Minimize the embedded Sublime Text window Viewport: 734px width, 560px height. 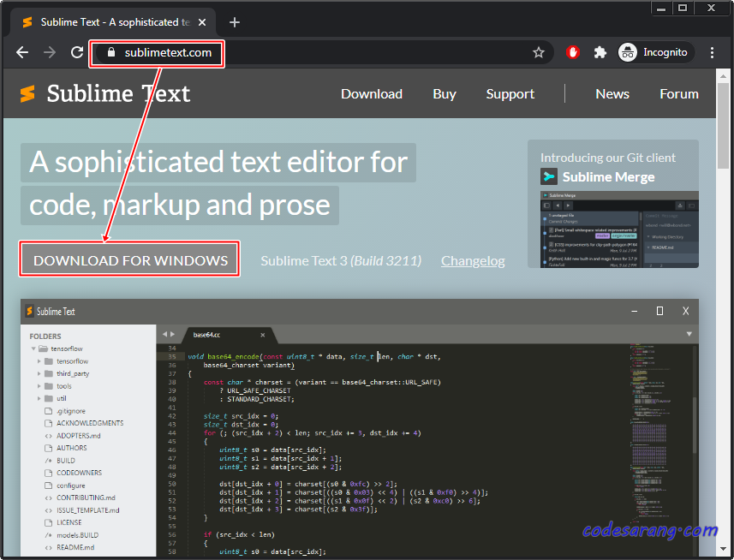(635, 311)
